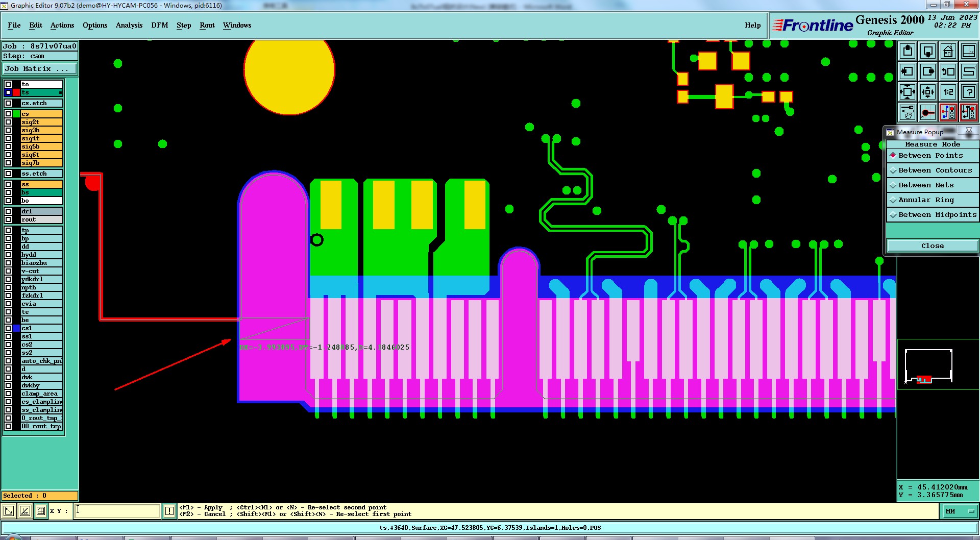Viewport: 980px width, 540px height.
Task: Select the sig4t layer name
Action: (42, 138)
